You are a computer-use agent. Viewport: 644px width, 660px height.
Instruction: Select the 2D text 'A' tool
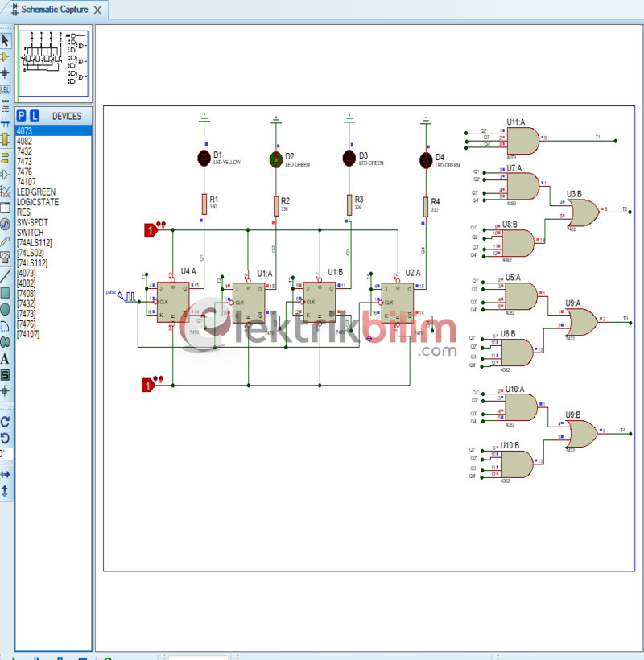(x=5, y=358)
